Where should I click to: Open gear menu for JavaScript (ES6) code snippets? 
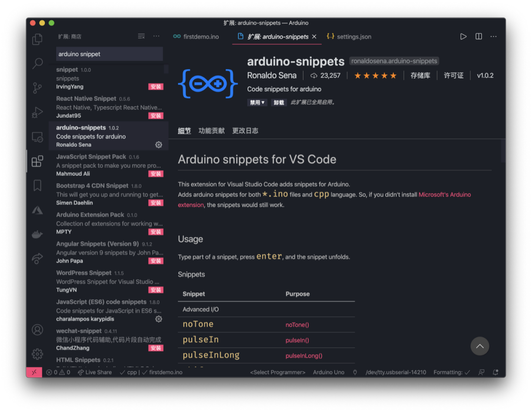[159, 319]
